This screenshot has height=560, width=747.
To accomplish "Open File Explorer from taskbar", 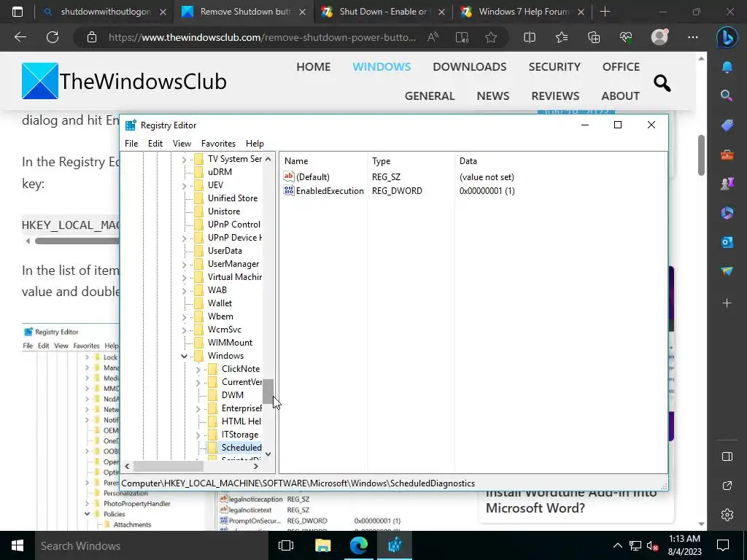I will tap(322, 545).
